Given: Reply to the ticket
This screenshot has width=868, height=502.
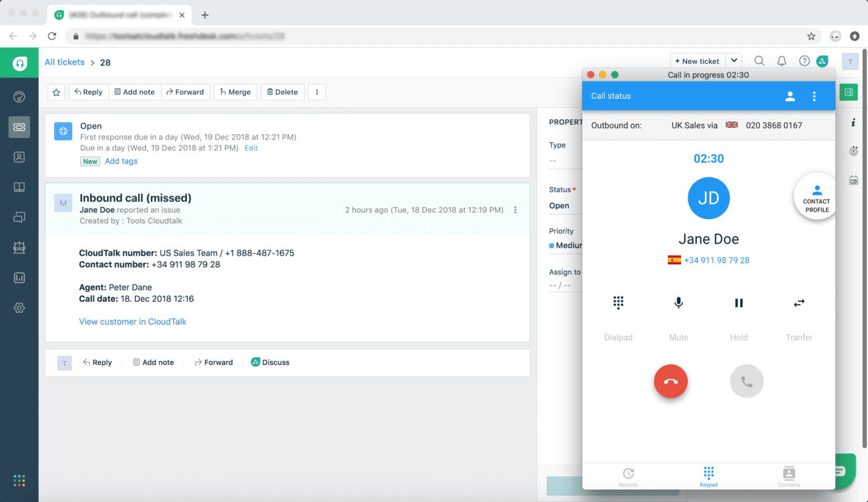Looking at the screenshot, I should 88,91.
